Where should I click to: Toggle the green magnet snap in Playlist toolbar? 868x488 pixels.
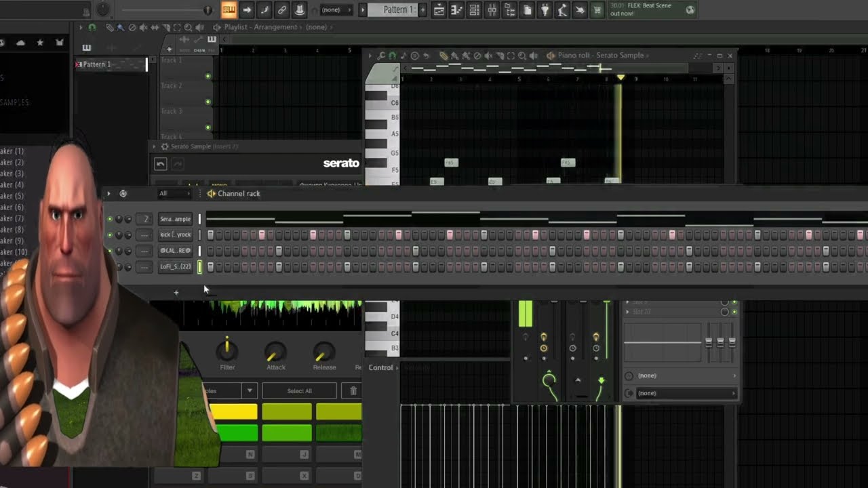point(92,27)
